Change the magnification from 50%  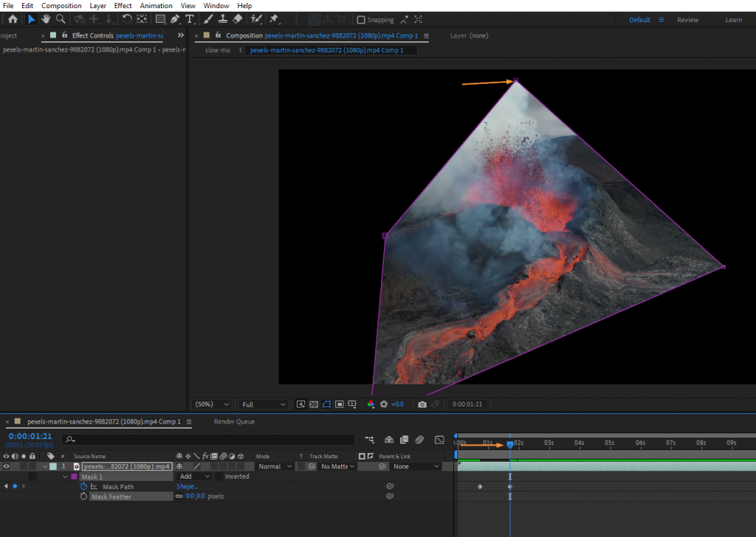point(211,403)
